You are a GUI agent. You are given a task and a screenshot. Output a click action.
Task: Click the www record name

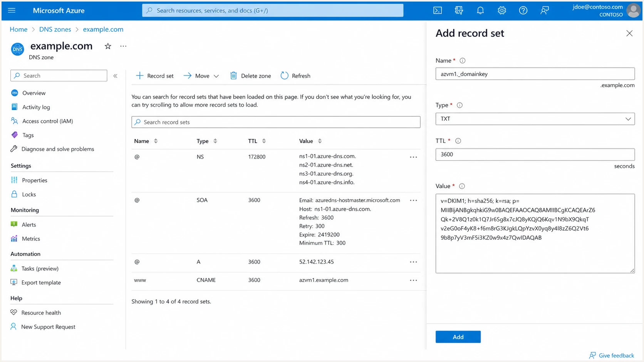tap(140, 280)
